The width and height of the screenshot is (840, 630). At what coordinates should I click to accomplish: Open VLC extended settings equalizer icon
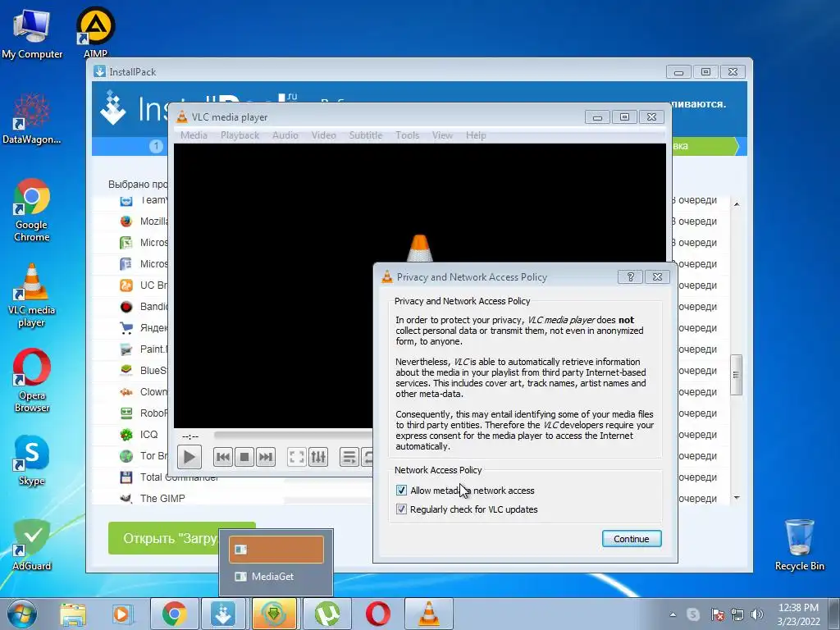tap(318, 457)
